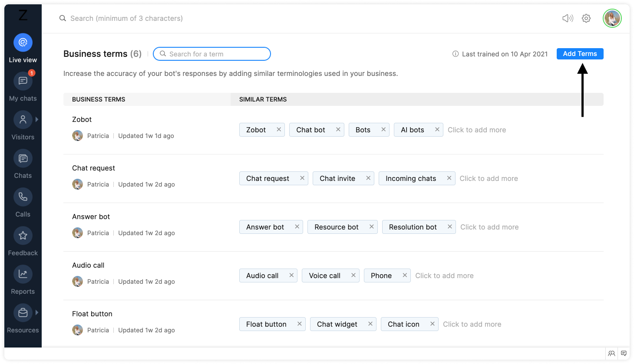Click the Add Terms button
Viewport: 634px width, 364px height.
[580, 54]
